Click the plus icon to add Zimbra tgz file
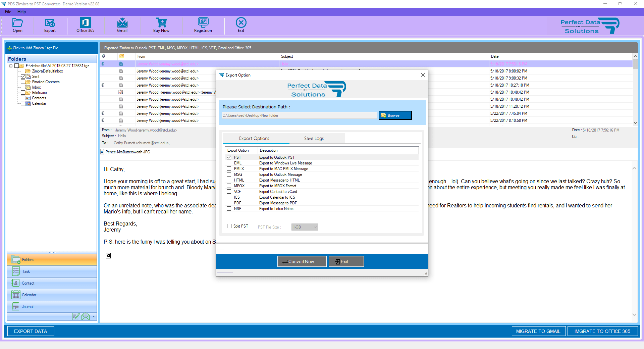Screen dimensions: 644x349 10,48
